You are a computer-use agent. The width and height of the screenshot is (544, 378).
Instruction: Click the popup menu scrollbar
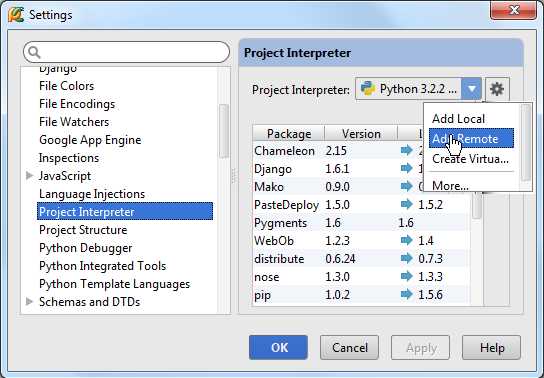pos(526,142)
